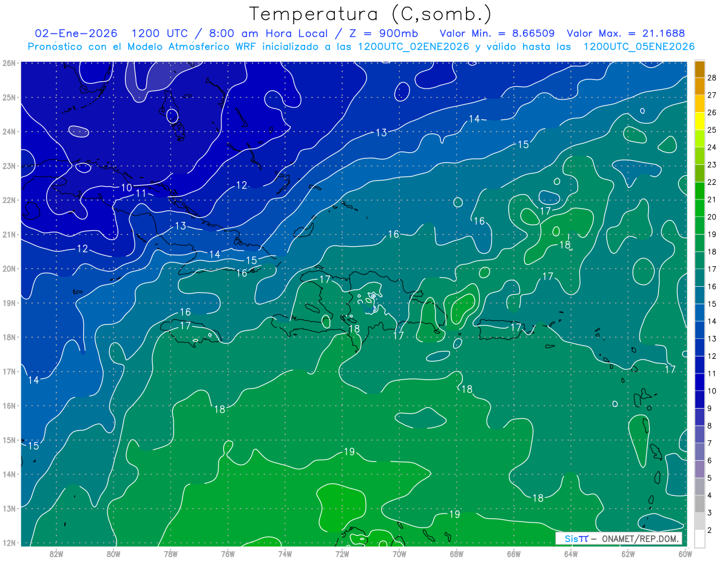Click latitude axis label "21N"
728x562 pixels.
[8, 234]
